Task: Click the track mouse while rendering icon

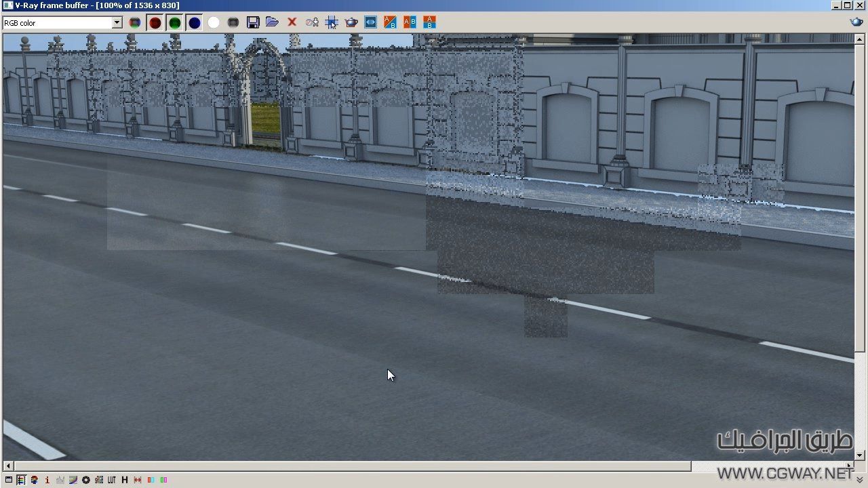Action: [332, 23]
